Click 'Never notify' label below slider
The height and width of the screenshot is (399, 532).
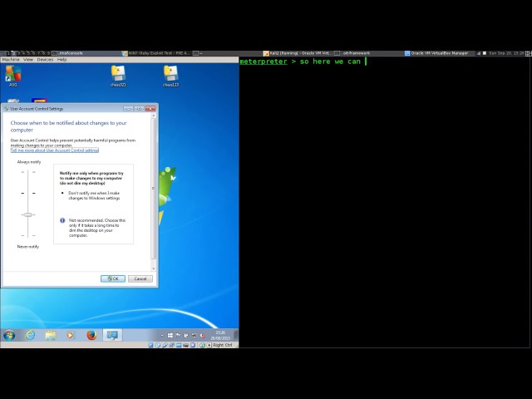coord(28,246)
